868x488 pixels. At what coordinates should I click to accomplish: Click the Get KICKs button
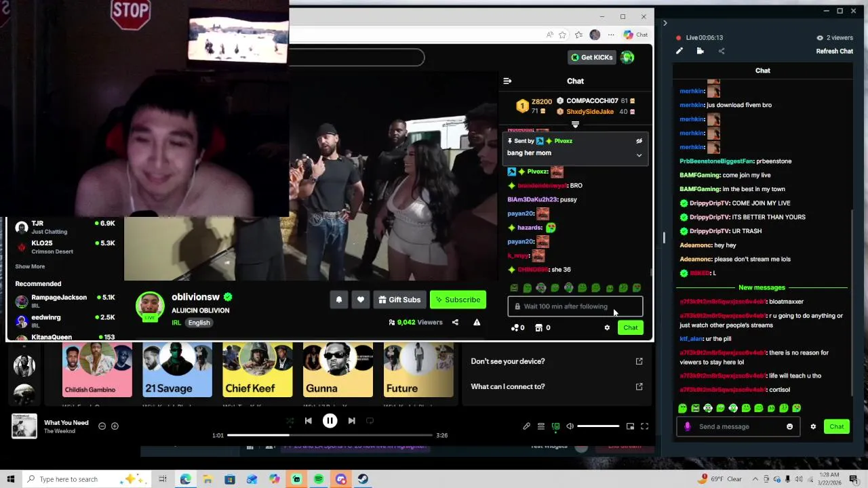point(592,58)
